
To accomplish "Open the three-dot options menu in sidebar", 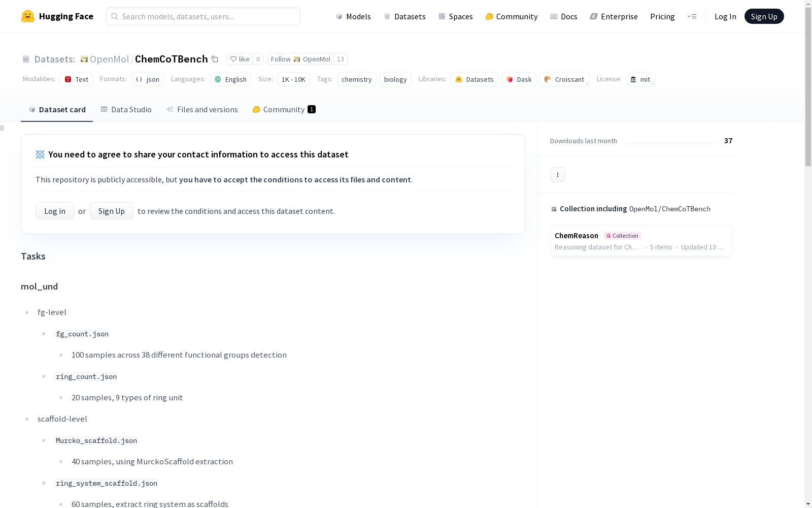I will point(558,175).
